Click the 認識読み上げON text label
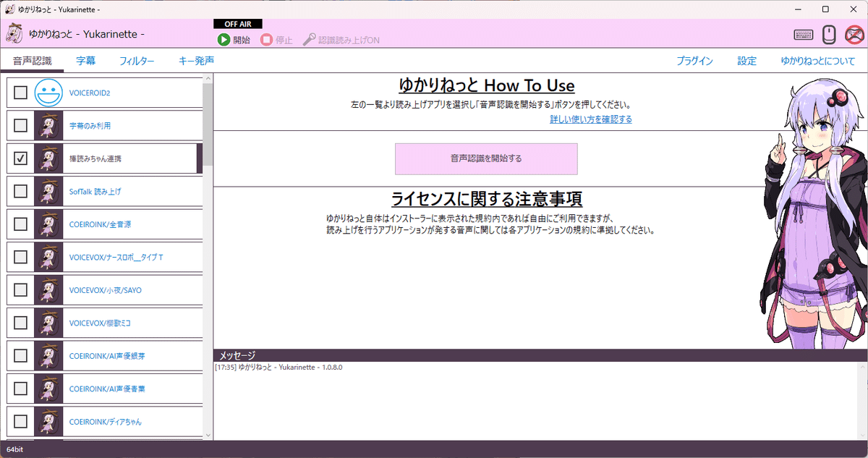 click(x=349, y=40)
